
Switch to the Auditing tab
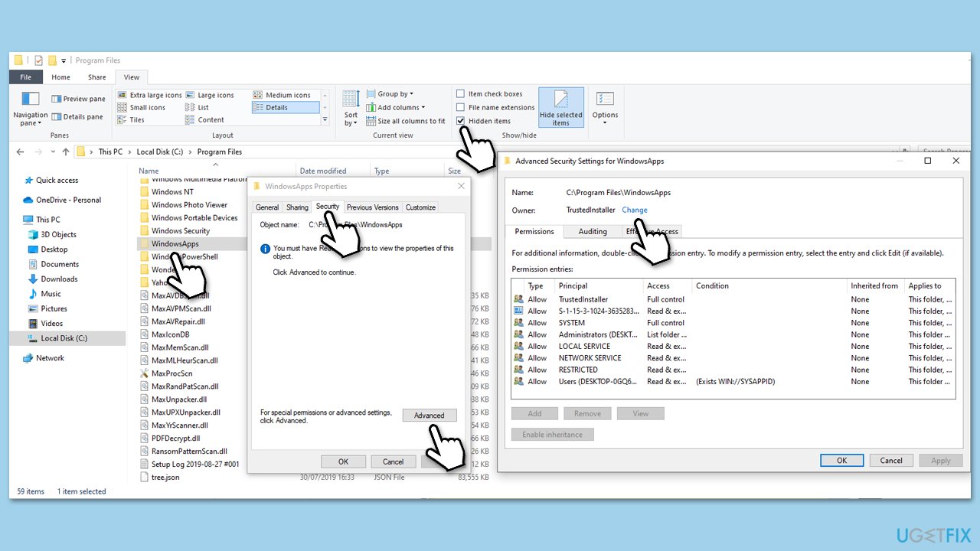point(592,231)
